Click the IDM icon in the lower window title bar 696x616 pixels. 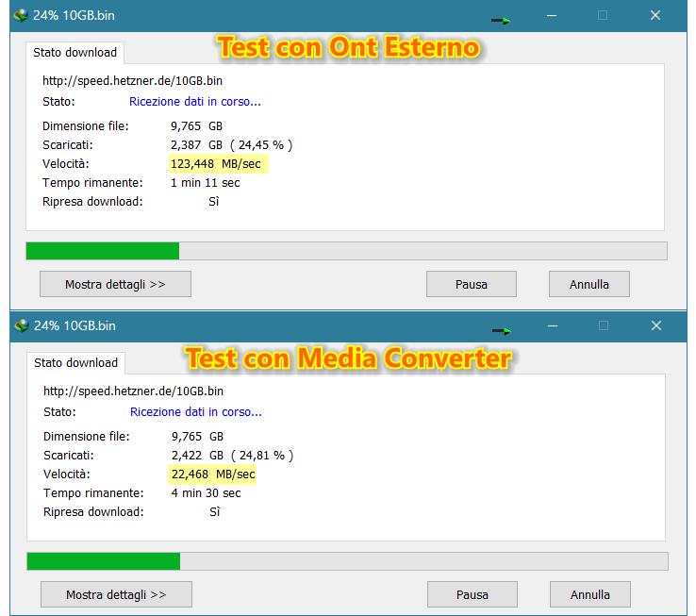22,326
